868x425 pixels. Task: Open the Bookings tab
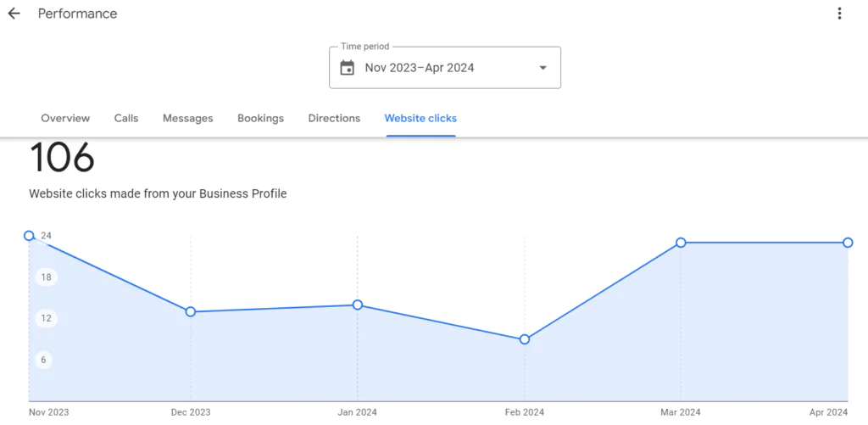click(260, 119)
